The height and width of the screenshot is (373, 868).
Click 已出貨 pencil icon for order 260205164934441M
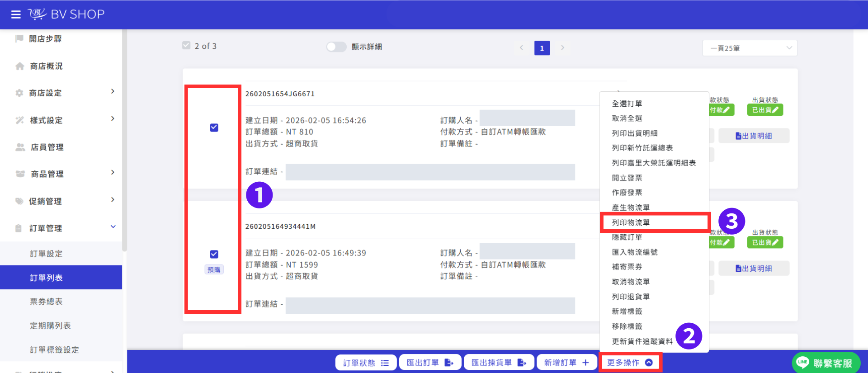pos(775,242)
